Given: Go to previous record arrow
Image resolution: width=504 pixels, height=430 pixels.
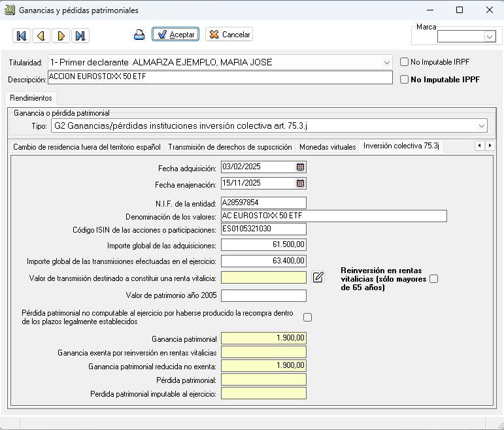Looking at the screenshot, I should pos(41,36).
